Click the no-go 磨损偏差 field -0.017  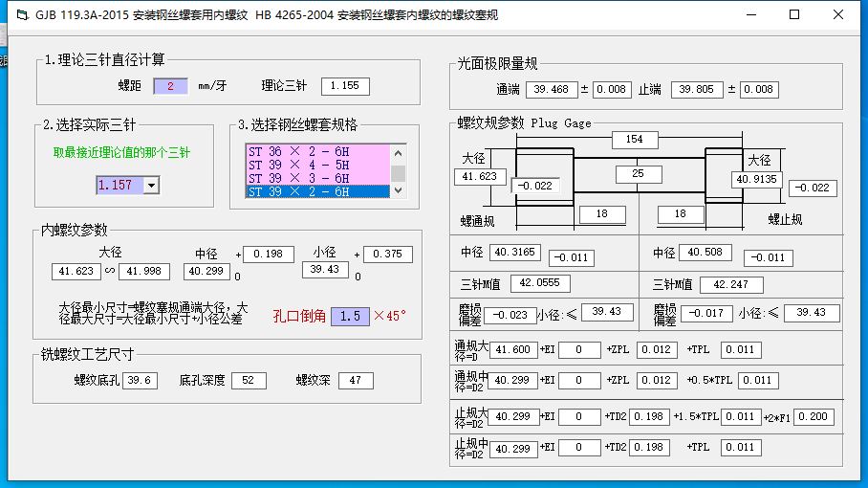coord(706,313)
